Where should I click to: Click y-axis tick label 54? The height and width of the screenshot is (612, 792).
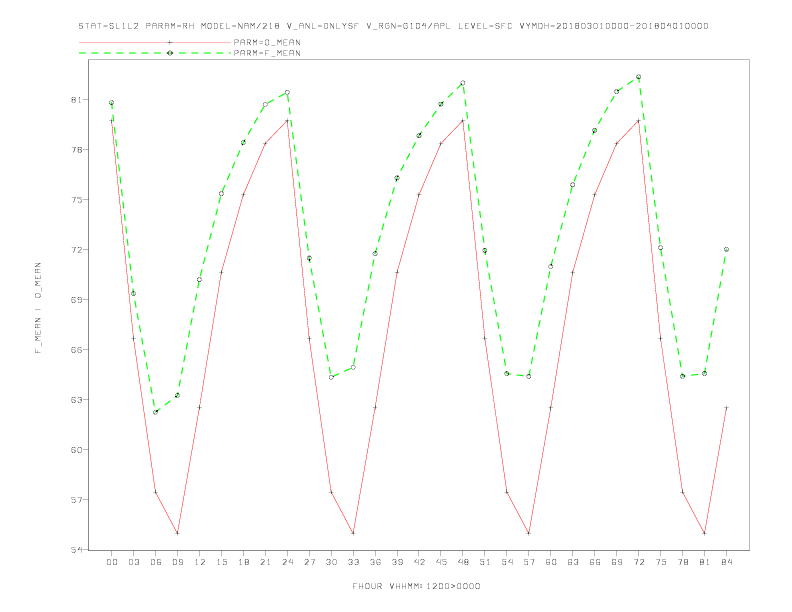76,550
